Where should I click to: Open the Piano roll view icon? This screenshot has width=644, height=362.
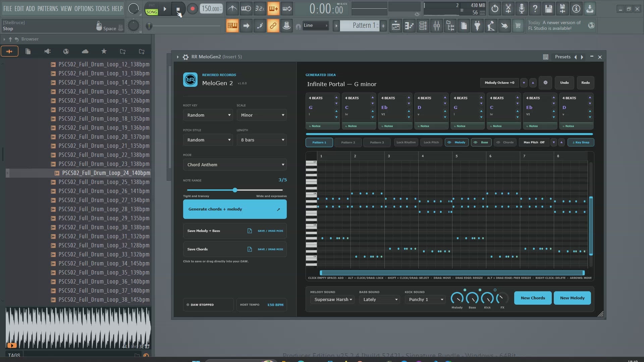tap(409, 26)
